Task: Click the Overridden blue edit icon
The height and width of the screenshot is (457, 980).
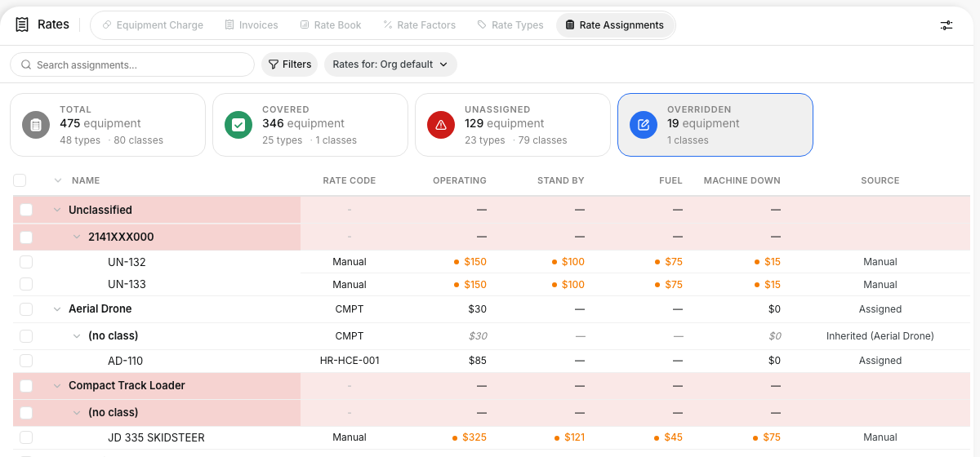Action: tap(643, 125)
